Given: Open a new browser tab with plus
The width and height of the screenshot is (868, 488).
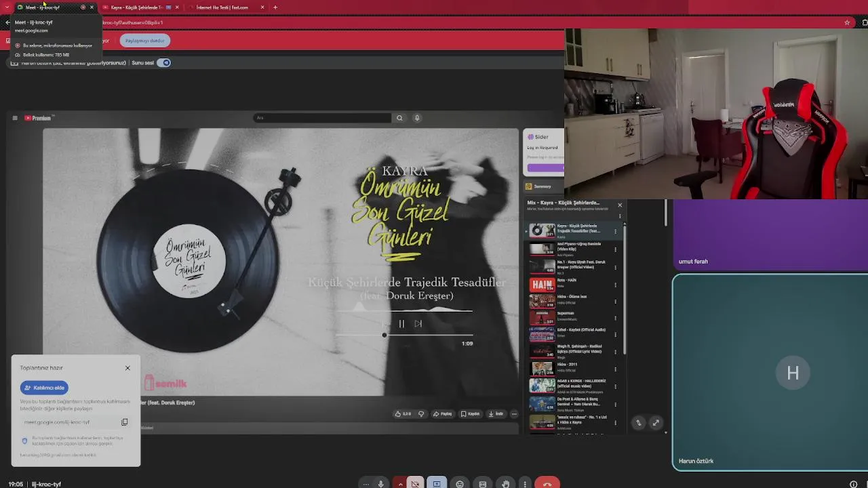Looking at the screenshot, I should coord(275,7).
